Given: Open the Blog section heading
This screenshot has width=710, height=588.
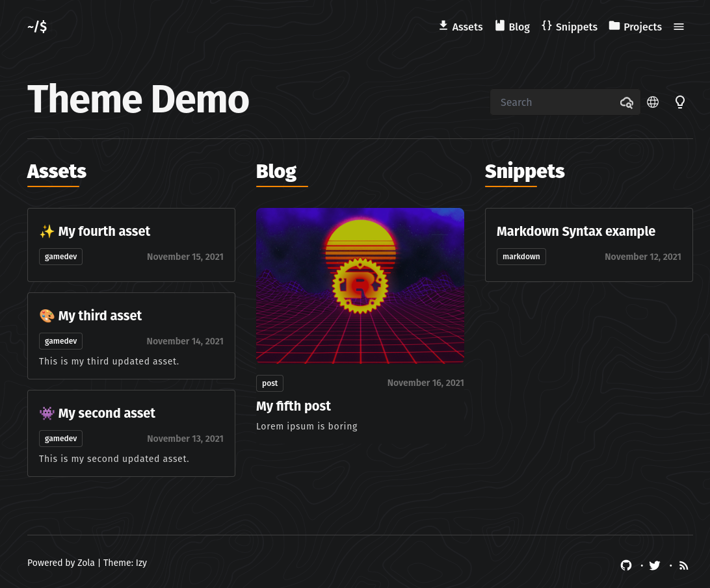Looking at the screenshot, I should 276,172.
